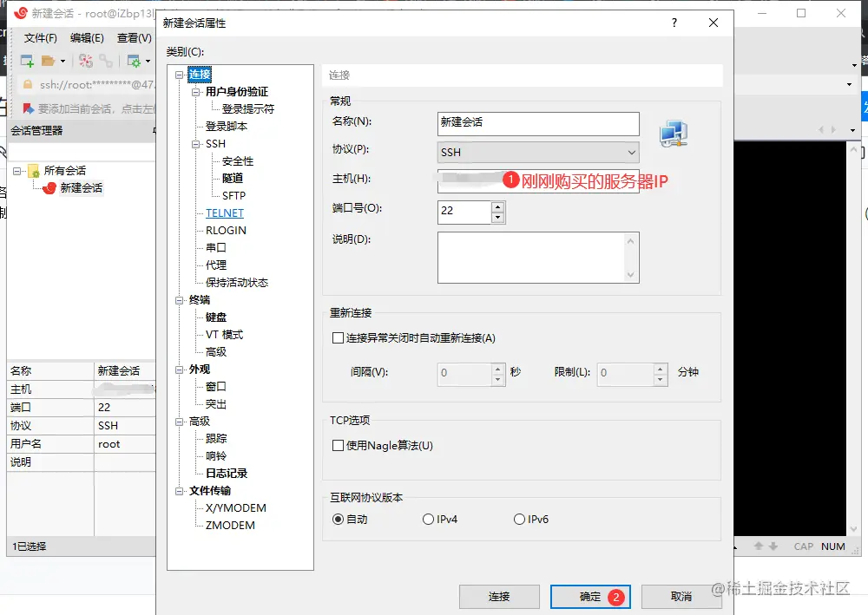The image size is (868, 615).
Task: Open properties gear icon dropdown arrow
Action: [x=148, y=61]
